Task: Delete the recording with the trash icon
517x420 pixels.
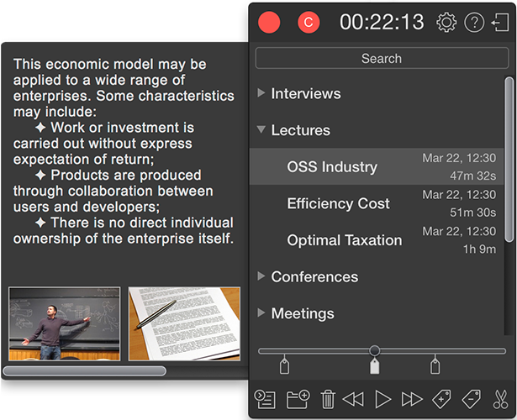Action: click(328, 399)
